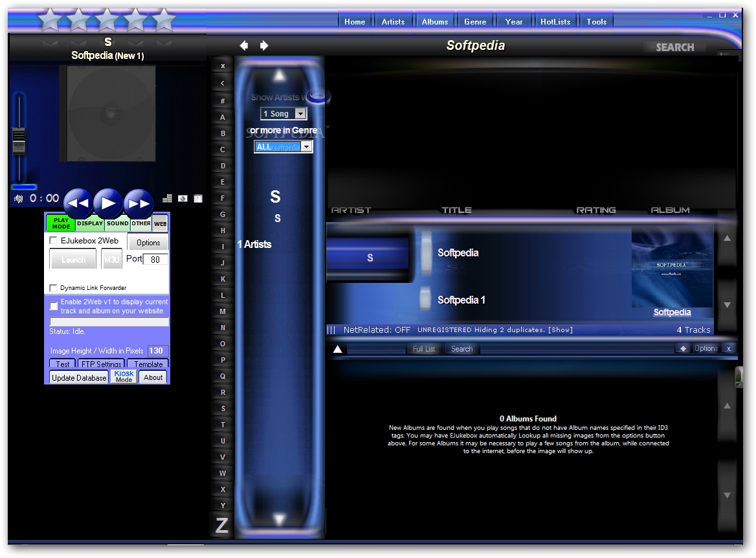This screenshot has width=756, height=558.
Task: Open the 1 Song dropdown
Action: coord(283,114)
